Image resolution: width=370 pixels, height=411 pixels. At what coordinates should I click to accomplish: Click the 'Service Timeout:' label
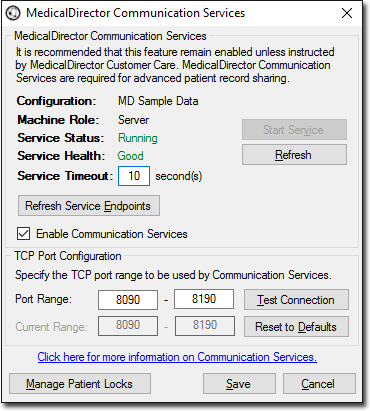65,176
